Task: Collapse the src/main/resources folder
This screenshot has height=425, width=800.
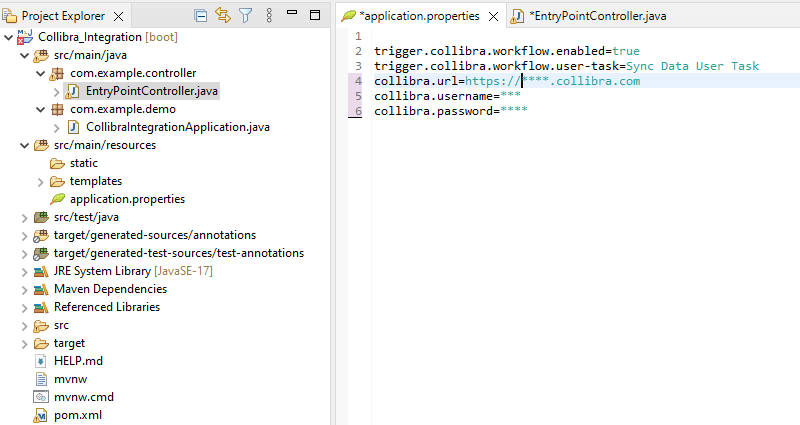Action: (x=24, y=145)
